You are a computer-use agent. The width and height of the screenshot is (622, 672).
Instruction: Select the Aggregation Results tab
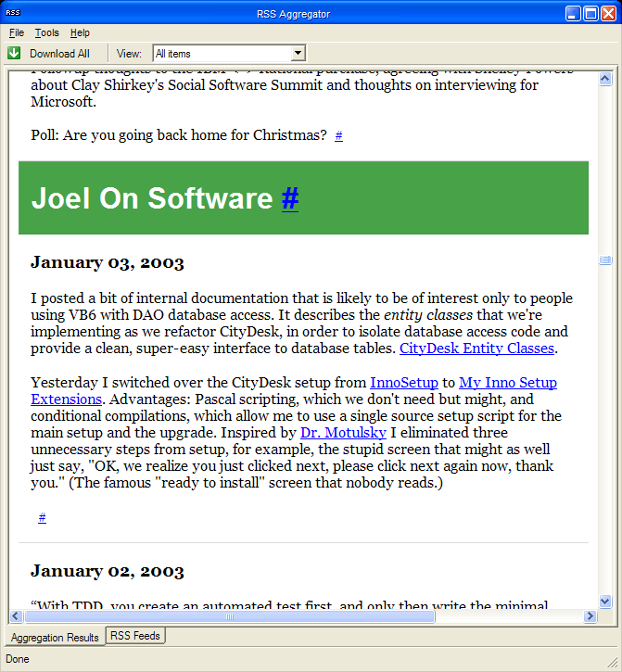pyautogui.click(x=55, y=638)
